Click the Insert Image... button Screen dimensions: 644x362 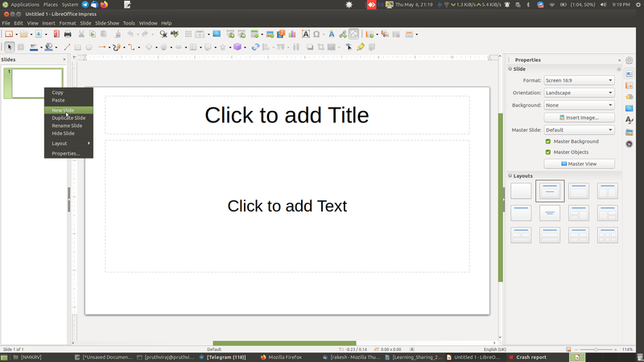pos(579,117)
